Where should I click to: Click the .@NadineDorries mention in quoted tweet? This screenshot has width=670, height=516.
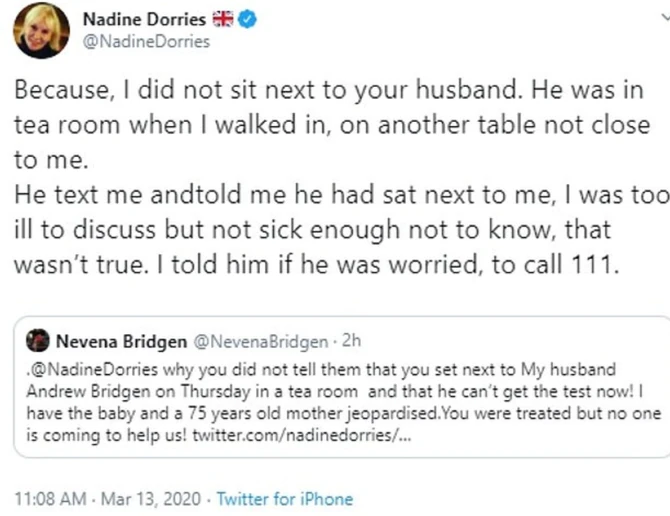pyautogui.click(x=85, y=365)
